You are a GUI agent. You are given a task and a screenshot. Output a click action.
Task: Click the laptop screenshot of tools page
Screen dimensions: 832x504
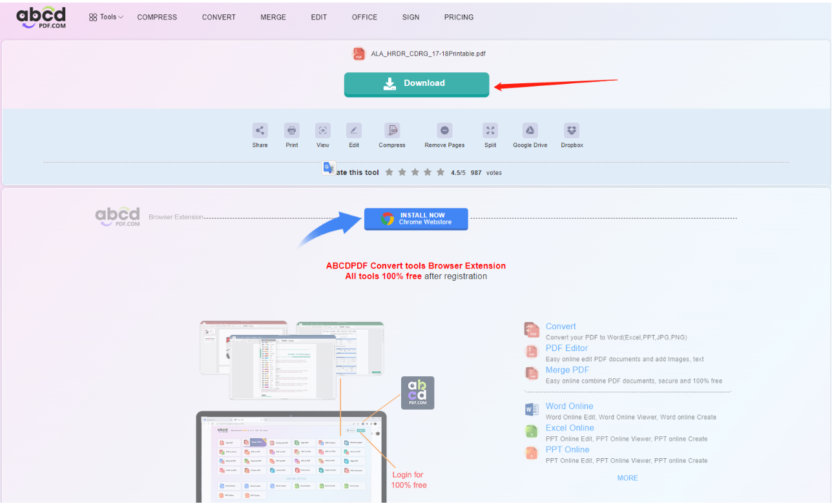[291, 458]
